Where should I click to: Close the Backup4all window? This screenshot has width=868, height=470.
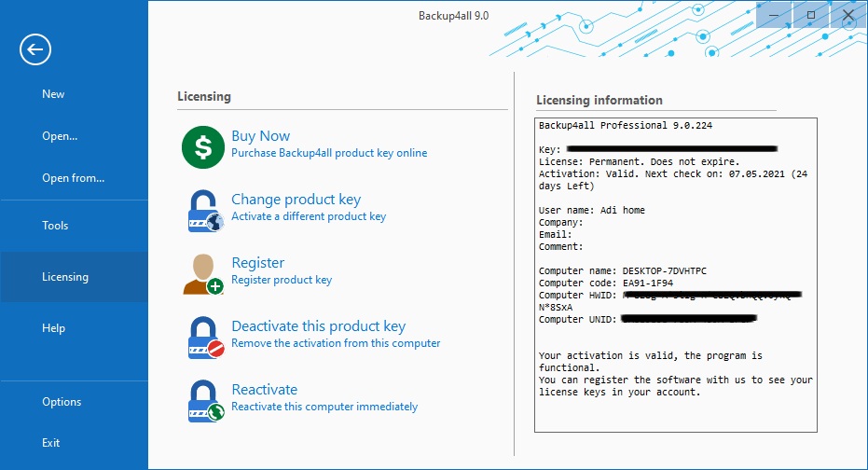pyautogui.click(x=848, y=15)
